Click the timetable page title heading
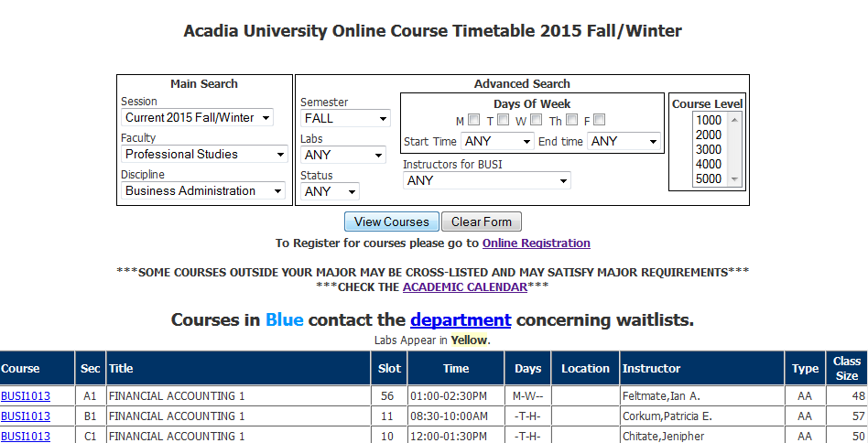Viewport: 868px width, 443px height. click(432, 31)
